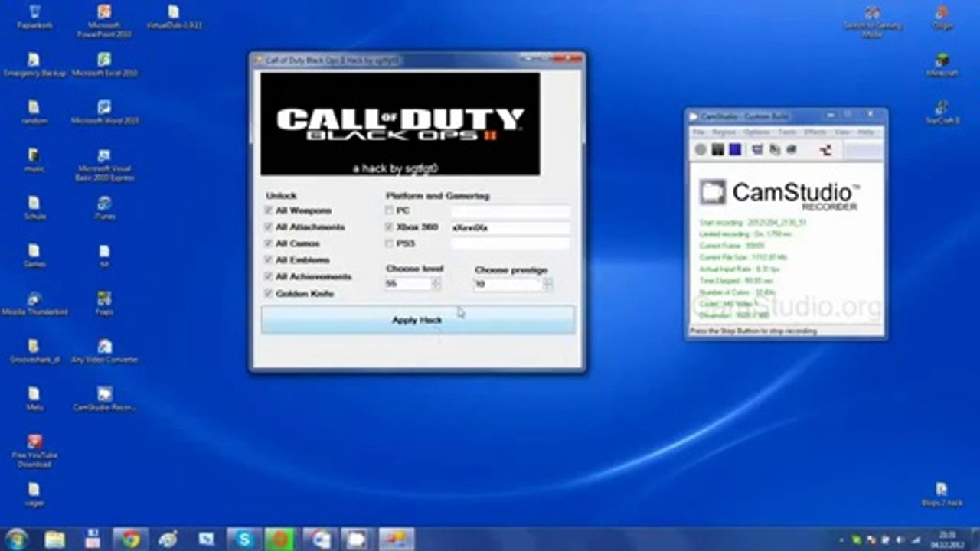980x551 pixels.
Task: Toggle the All Attachments checkbox
Action: 269,227
